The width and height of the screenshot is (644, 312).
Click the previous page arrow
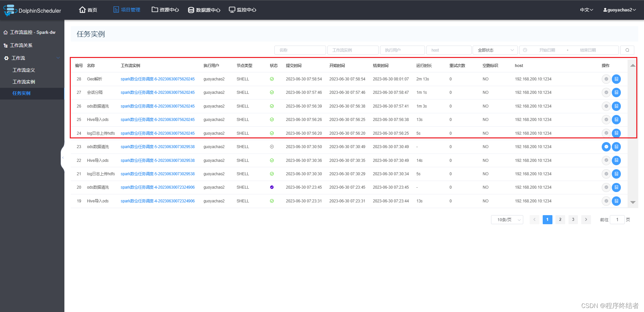(x=534, y=220)
